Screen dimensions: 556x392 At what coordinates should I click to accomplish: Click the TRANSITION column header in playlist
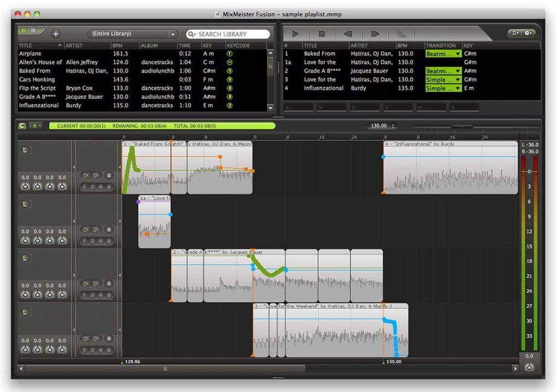coord(441,45)
